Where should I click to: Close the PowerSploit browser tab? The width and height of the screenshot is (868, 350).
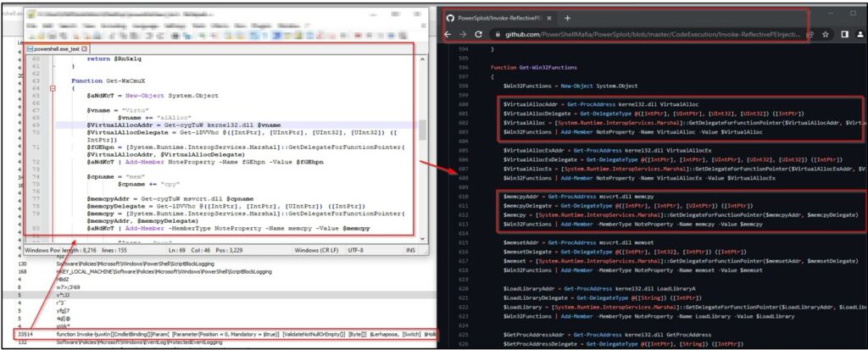pyautogui.click(x=549, y=19)
